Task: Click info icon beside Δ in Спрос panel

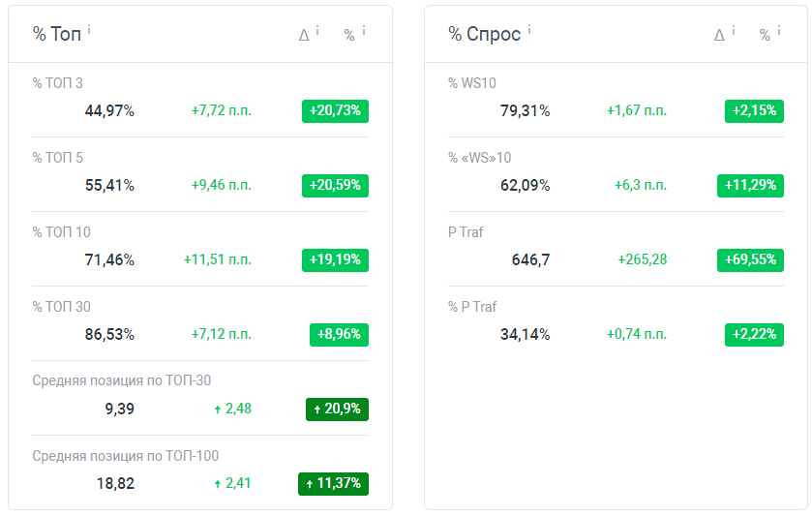Action: click(x=734, y=31)
